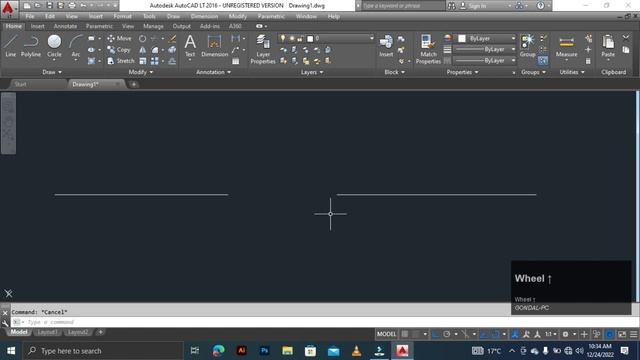Switch to Layout1 tab

[x=47, y=332]
